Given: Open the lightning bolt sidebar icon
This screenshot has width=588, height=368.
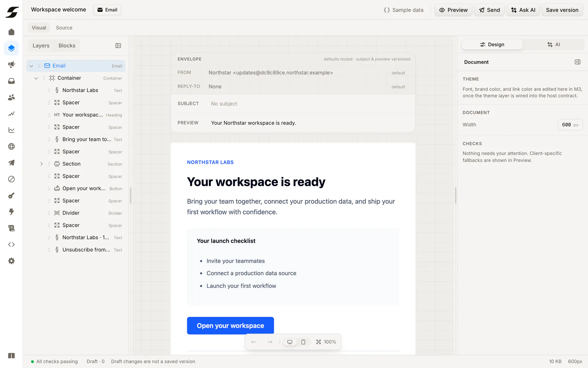Looking at the screenshot, I should (x=11, y=212).
